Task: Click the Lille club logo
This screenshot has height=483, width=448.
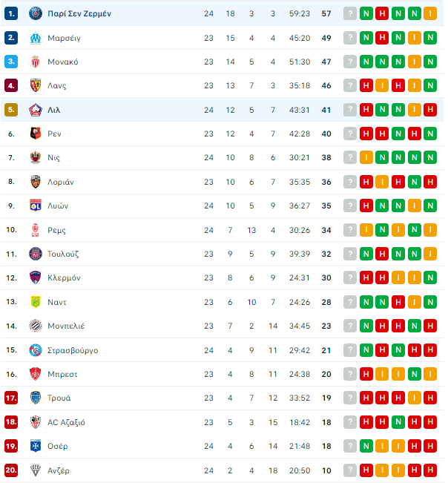Action: point(36,110)
